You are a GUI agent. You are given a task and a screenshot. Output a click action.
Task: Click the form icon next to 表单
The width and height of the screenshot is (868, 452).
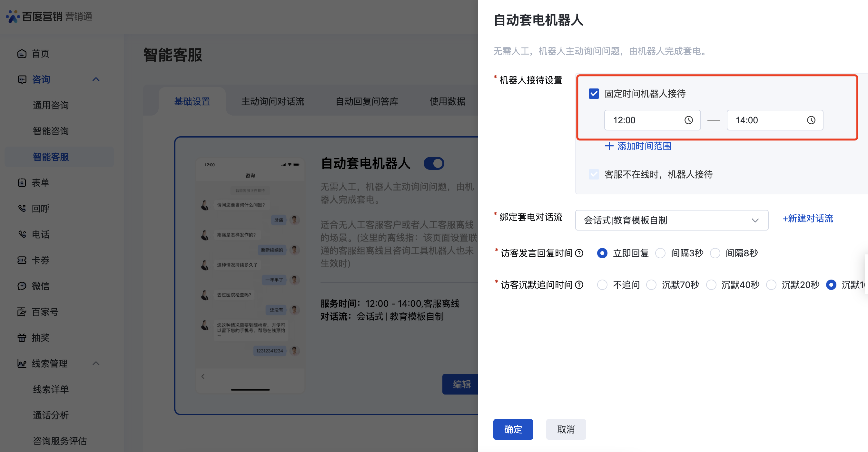[x=22, y=183]
